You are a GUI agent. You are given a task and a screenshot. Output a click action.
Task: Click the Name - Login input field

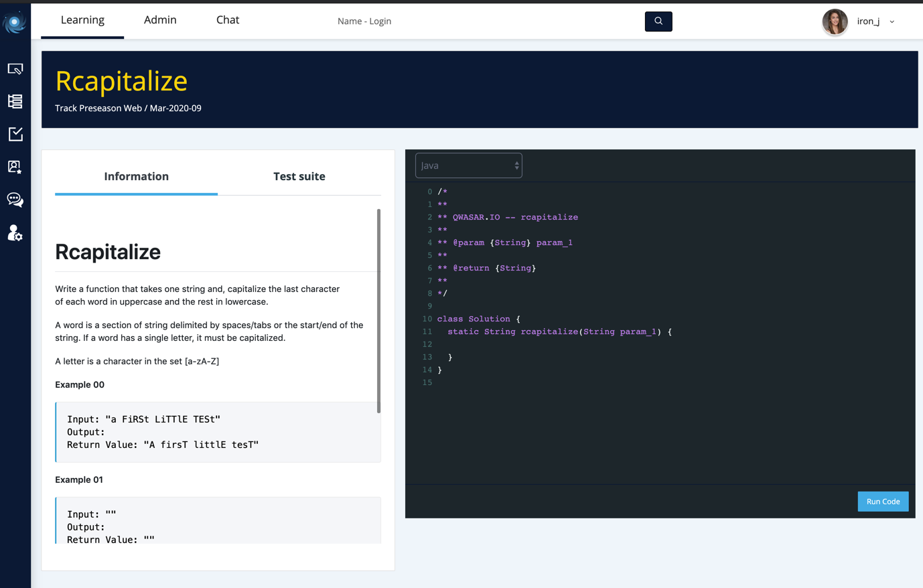364,21
